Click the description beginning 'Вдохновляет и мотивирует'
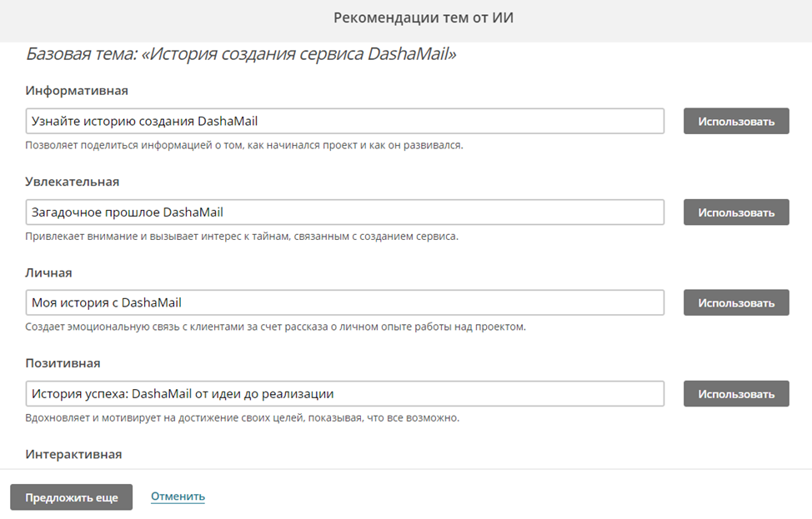Image resolution: width=812 pixels, height=519 pixels. point(243,417)
